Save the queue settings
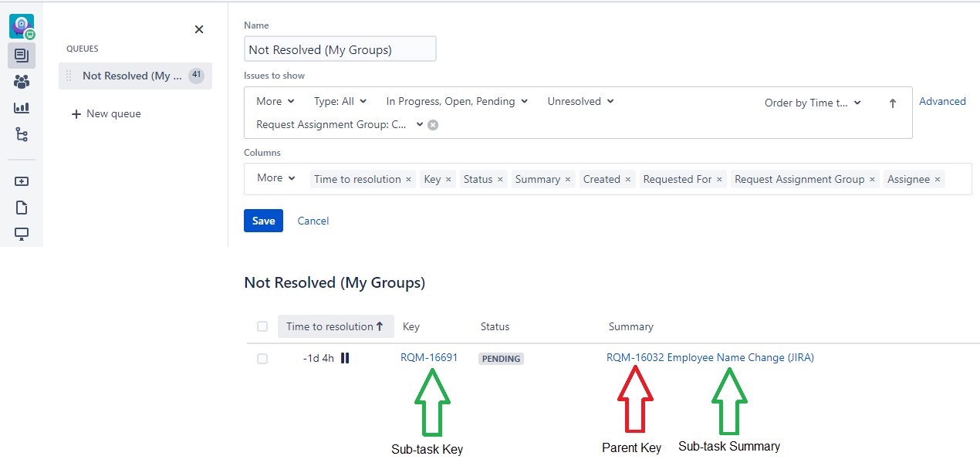Viewport: 980px width, 466px height. pos(263,220)
